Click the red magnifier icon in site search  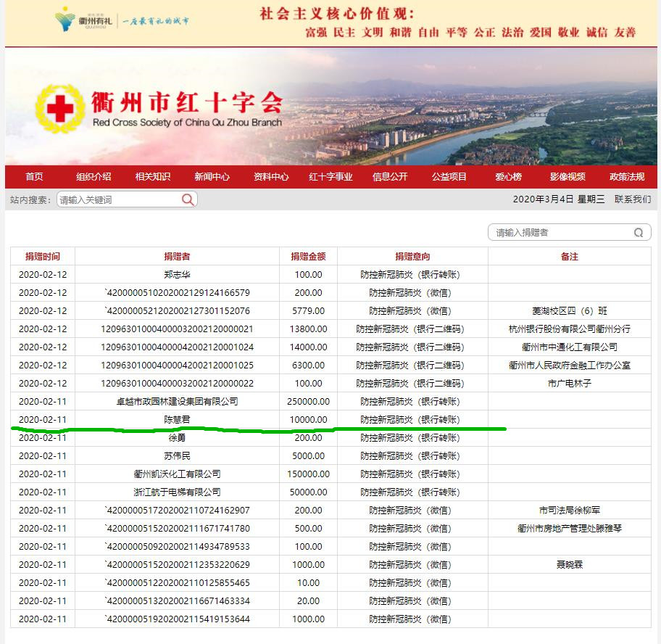tap(188, 199)
